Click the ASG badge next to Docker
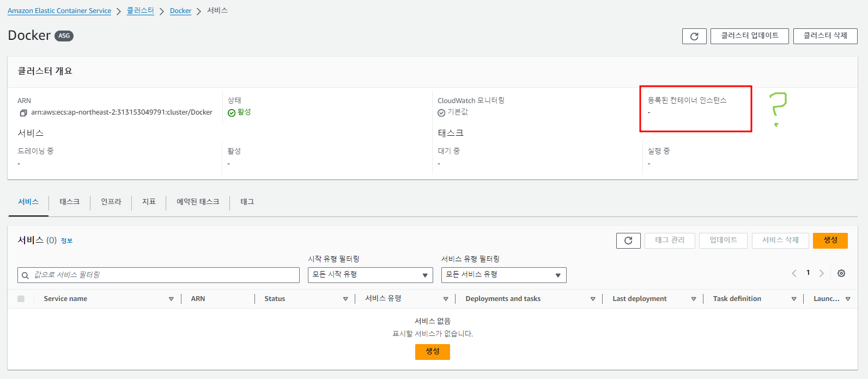Screen dimensions: 868x379 tap(64, 36)
